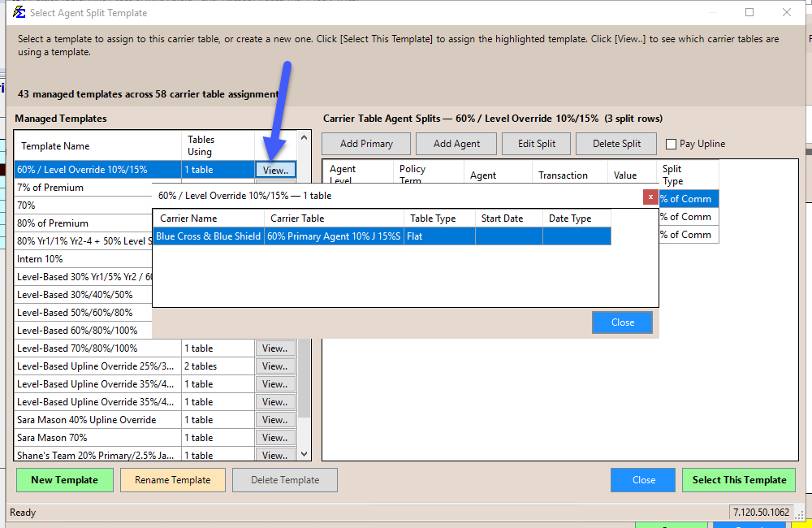The width and height of the screenshot is (812, 528).
Task: Select the 7% of Premium template
Action: pyautogui.click(x=81, y=188)
